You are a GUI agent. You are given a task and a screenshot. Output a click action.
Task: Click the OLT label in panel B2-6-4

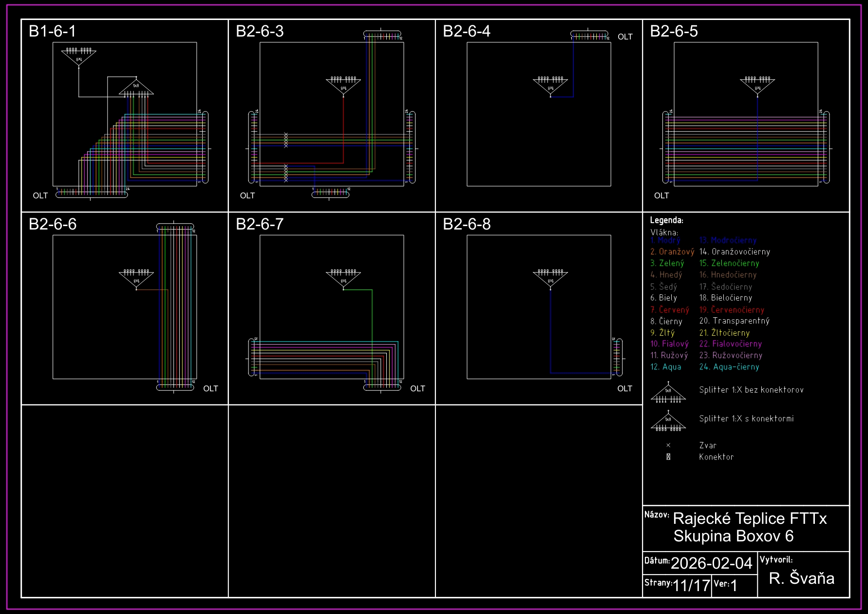pos(625,37)
